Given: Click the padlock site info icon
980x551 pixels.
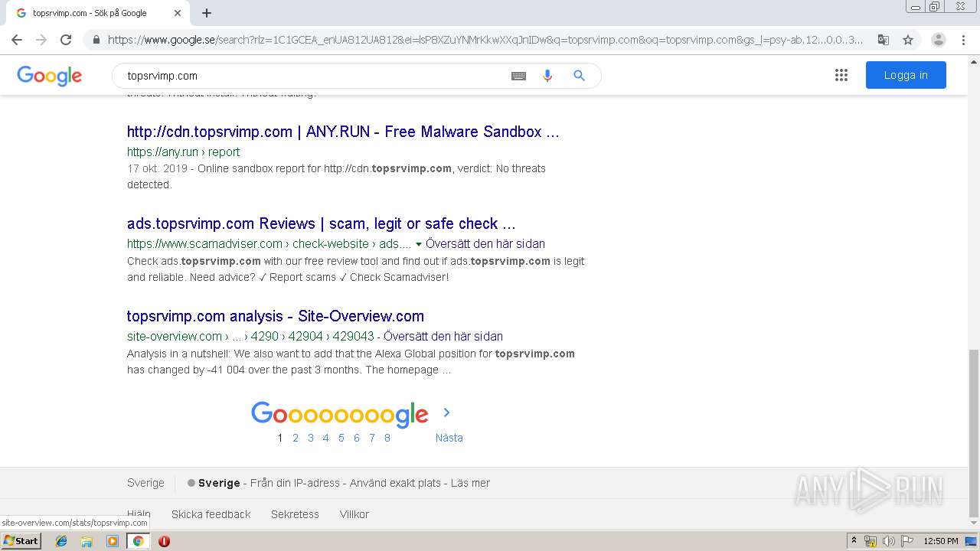Looking at the screenshot, I should (96, 40).
